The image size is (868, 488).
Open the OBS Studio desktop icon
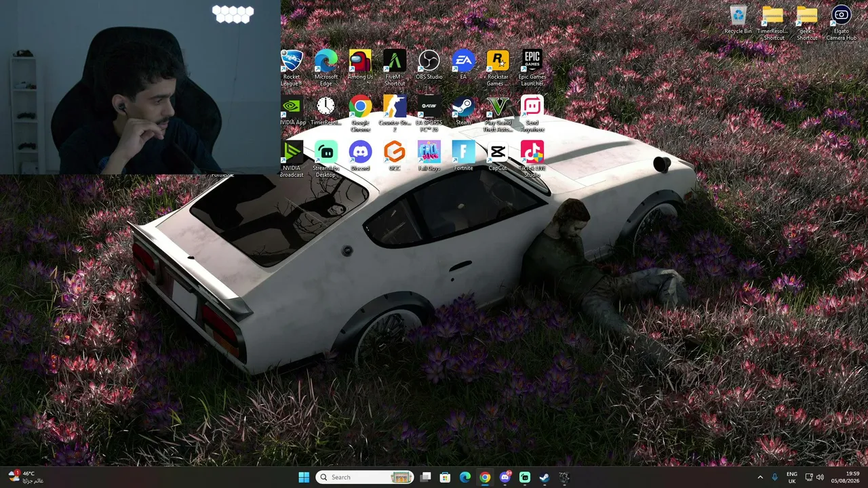click(x=429, y=65)
